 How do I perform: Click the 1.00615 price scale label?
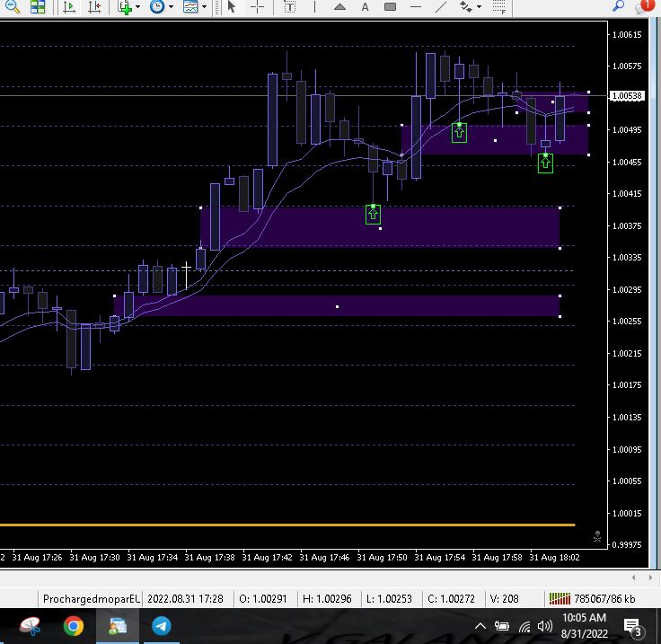(627, 34)
